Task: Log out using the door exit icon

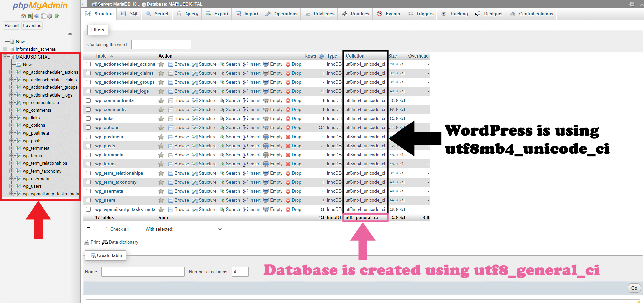Action: pos(30,16)
